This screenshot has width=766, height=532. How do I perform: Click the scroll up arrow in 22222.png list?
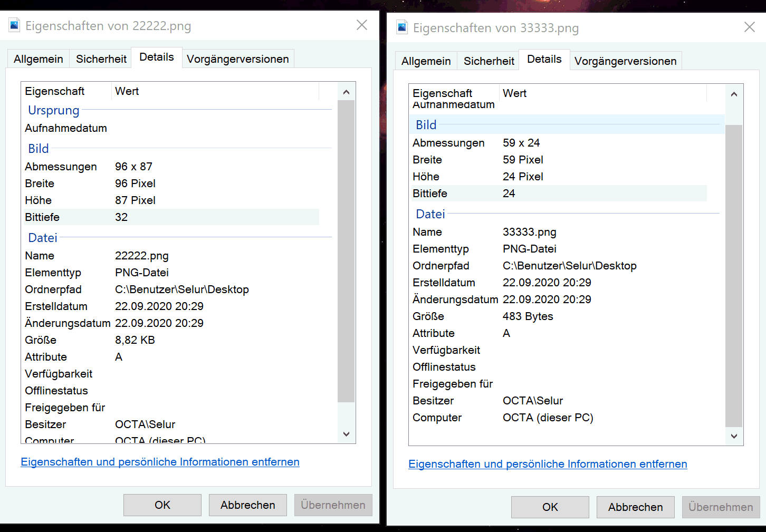click(346, 92)
